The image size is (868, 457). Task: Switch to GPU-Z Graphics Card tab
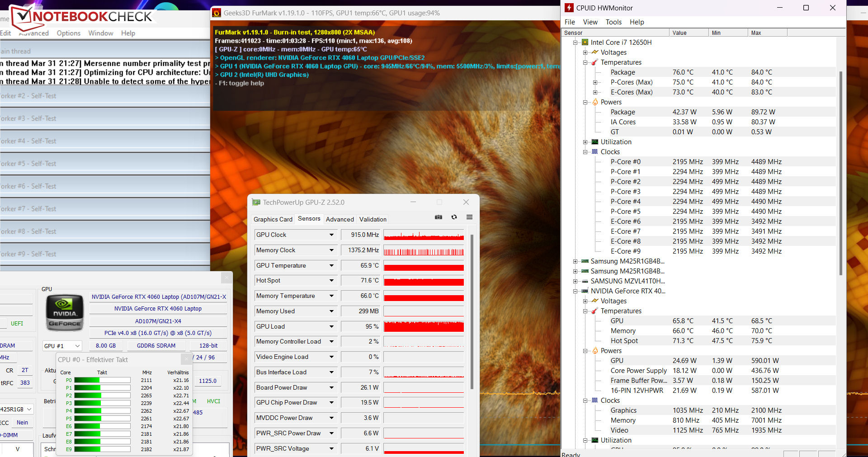click(x=273, y=219)
